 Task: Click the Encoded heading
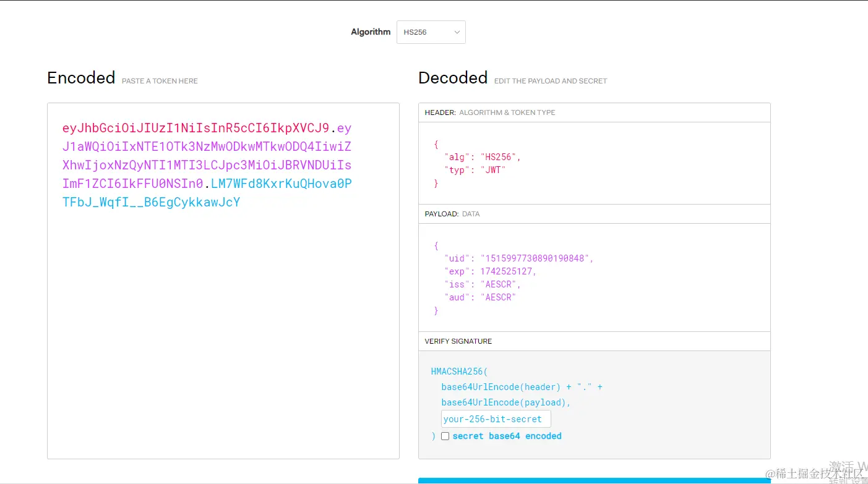pyautogui.click(x=81, y=78)
